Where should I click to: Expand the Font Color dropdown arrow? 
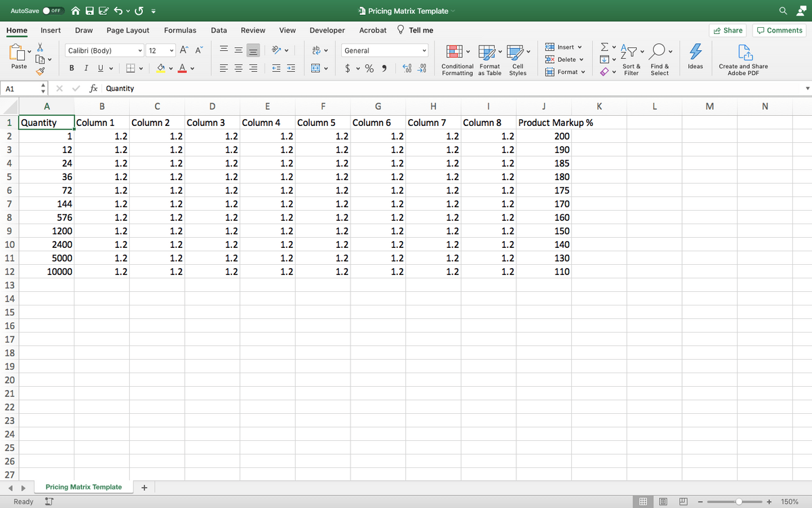pyautogui.click(x=192, y=68)
